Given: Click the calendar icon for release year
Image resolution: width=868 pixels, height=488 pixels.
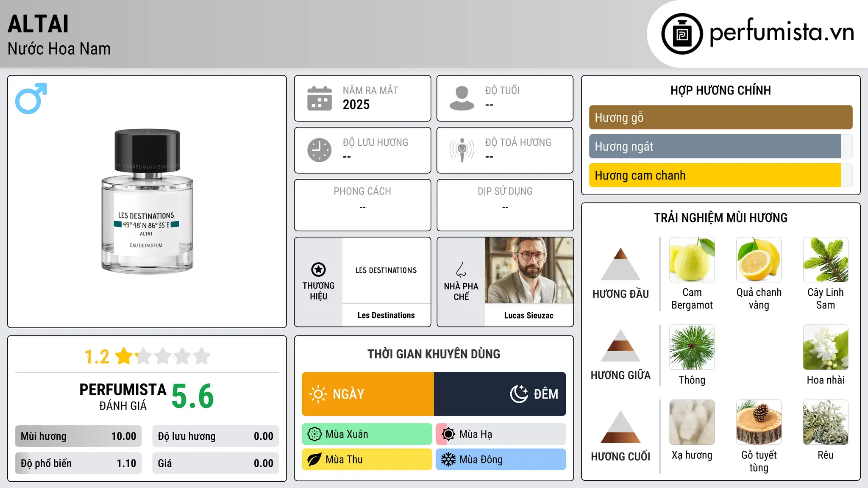Looking at the screenshot, I should click(320, 98).
